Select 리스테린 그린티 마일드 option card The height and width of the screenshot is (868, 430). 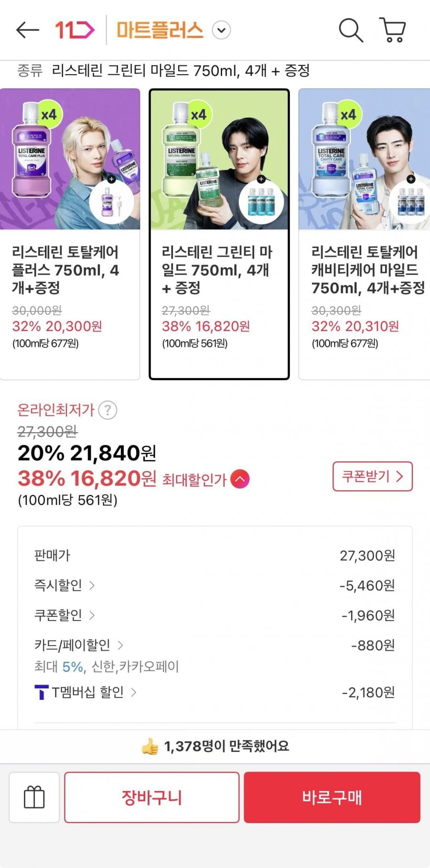pos(219,234)
